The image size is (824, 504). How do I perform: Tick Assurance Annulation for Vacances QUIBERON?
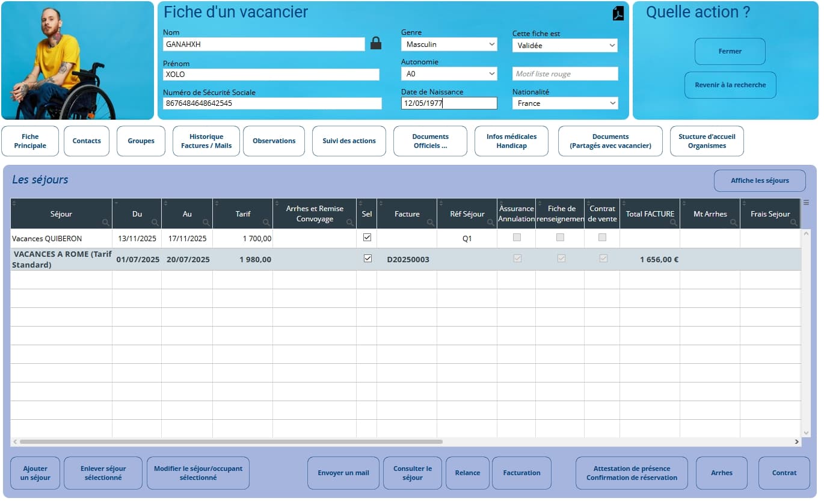pos(517,238)
